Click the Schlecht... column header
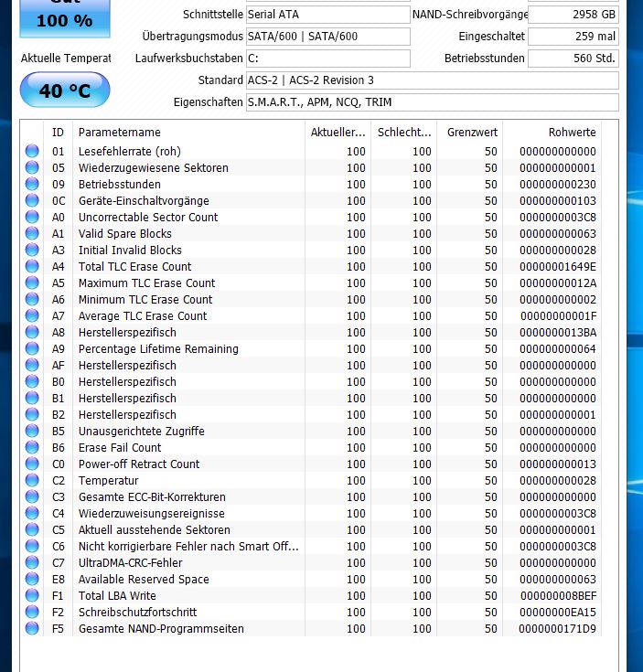 (x=403, y=132)
